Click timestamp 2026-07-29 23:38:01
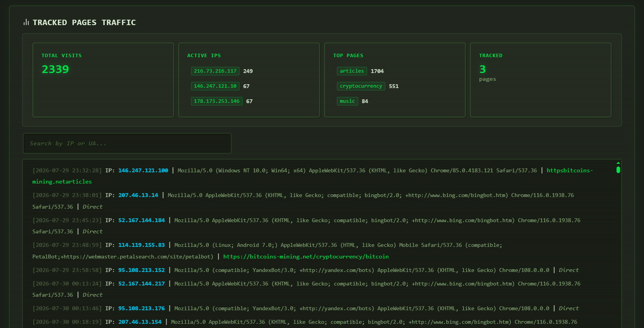Image resolution: width=644 pixels, height=328 pixels. [x=67, y=195]
